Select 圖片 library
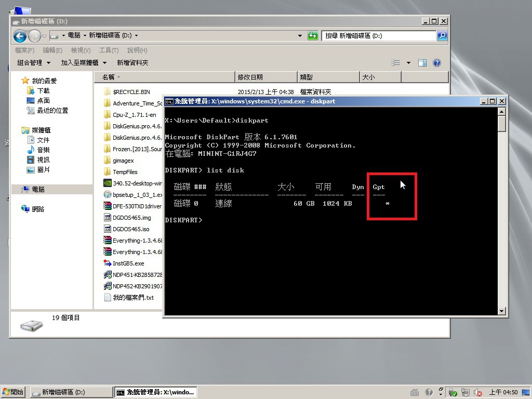The width and height of the screenshot is (532, 399). coord(44,170)
